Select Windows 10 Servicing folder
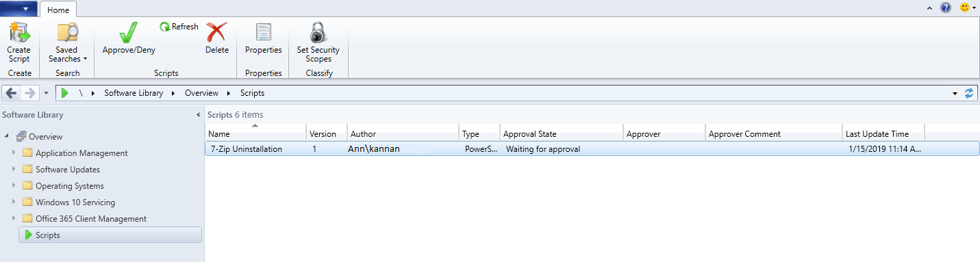This screenshot has height=262, width=980. click(75, 202)
